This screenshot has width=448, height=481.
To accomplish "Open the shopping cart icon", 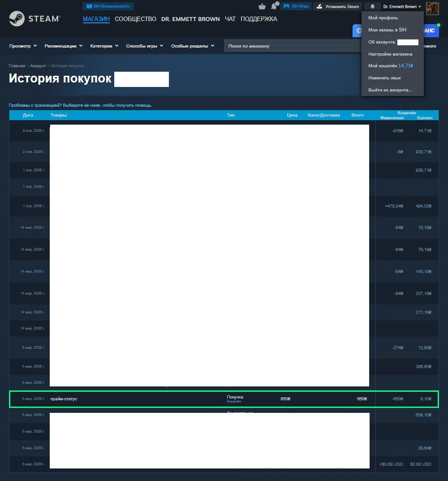I will tap(262, 6).
